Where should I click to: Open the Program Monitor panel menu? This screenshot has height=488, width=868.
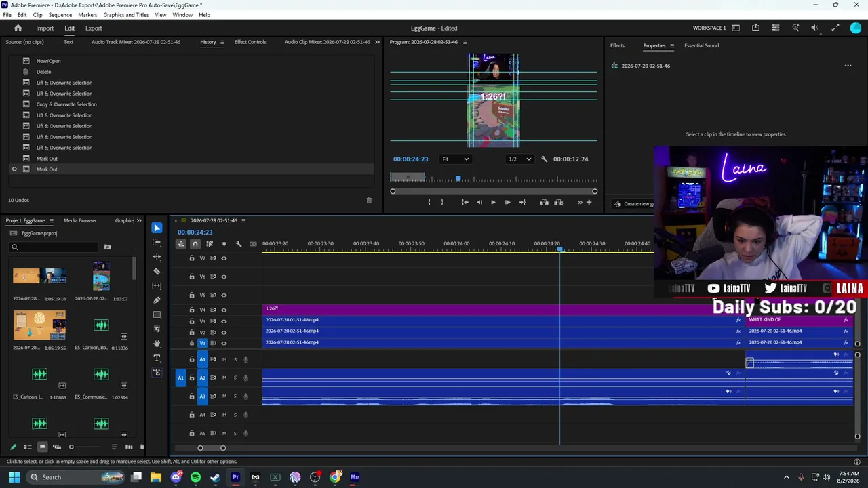465,42
